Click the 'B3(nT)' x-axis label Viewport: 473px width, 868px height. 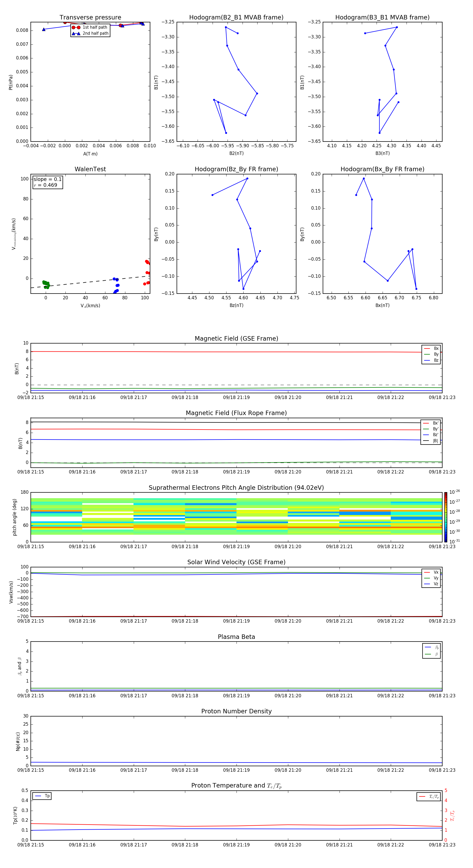click(x=382, y=153)
